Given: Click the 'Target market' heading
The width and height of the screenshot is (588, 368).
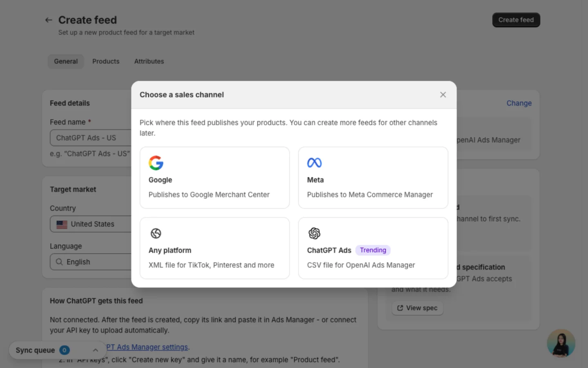Looking at the screenshot, I should [x=73, y=189].
